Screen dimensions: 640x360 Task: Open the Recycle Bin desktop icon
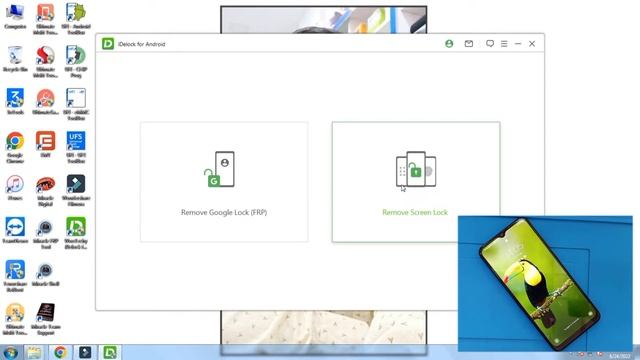(15, 59)
